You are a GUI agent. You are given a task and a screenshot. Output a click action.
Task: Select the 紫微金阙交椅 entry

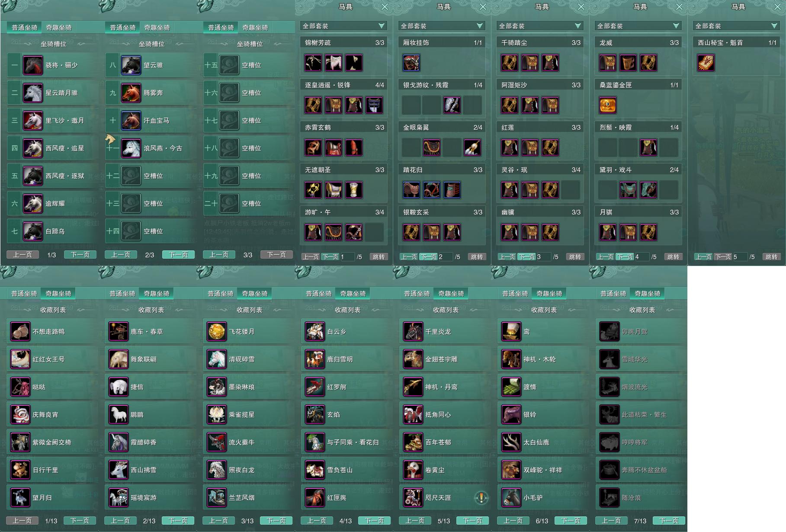52,442
